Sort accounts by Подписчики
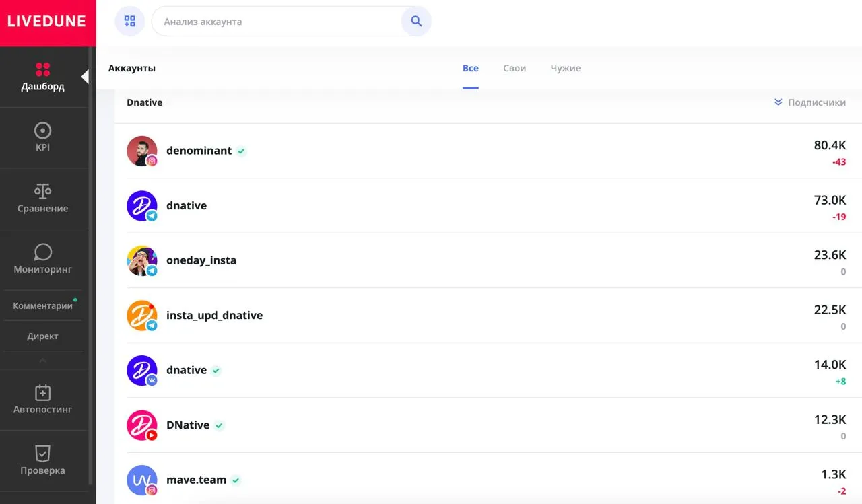 pos(810,102)
